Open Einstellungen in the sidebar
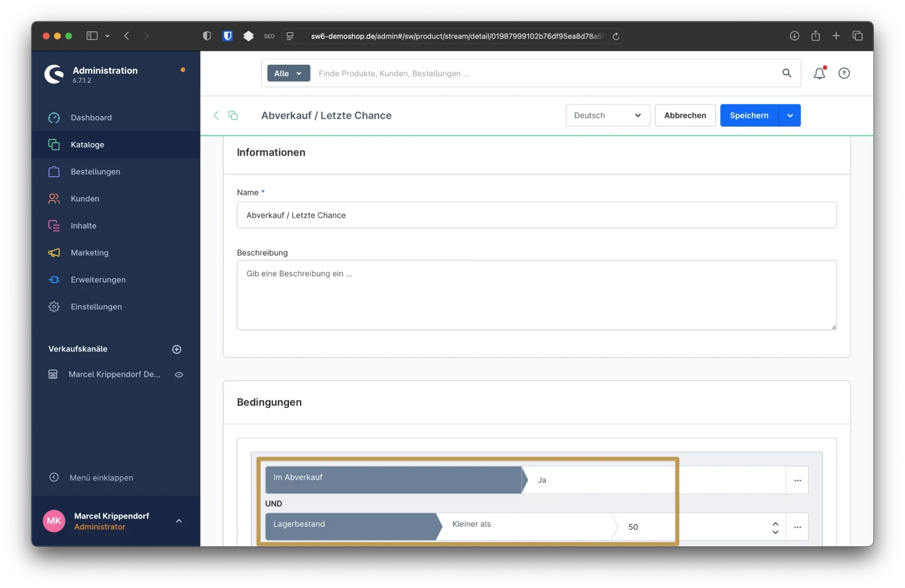The width and height of the screenshot is (905, 588). point(96,307)
